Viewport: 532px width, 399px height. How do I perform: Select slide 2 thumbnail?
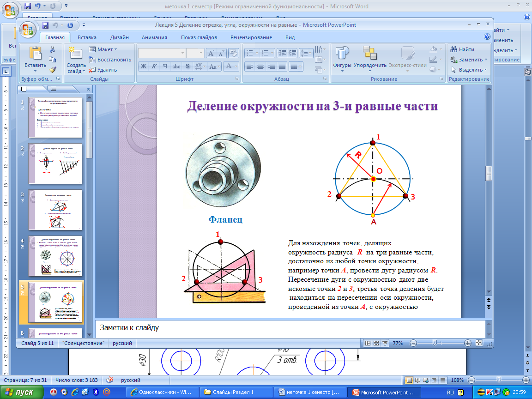click(55, 163)
